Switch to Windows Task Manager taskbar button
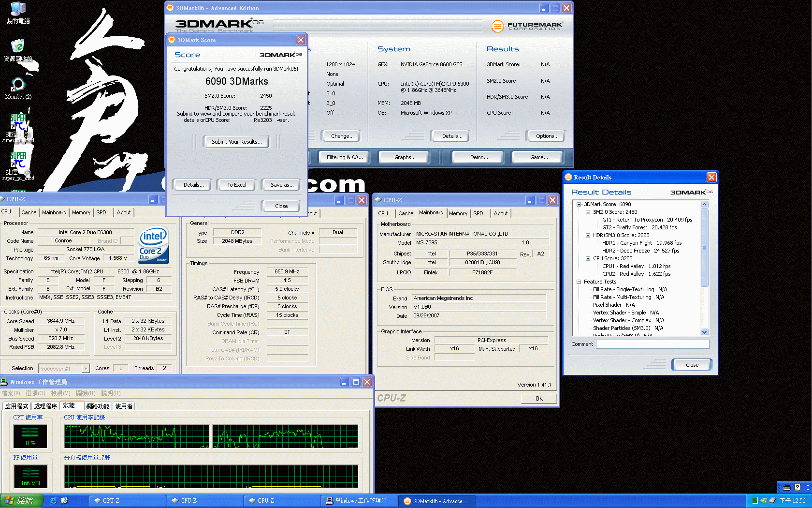Image resolution: width=812 pixels, height=508 pixels. pos(359,501)
